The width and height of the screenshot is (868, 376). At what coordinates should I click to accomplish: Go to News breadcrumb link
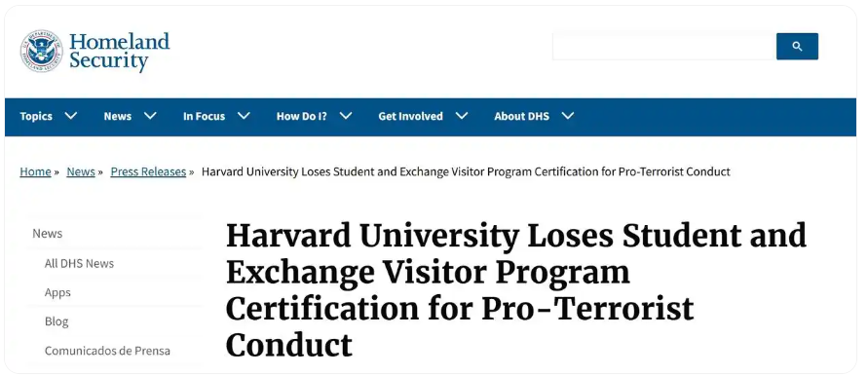click(81, 171)
